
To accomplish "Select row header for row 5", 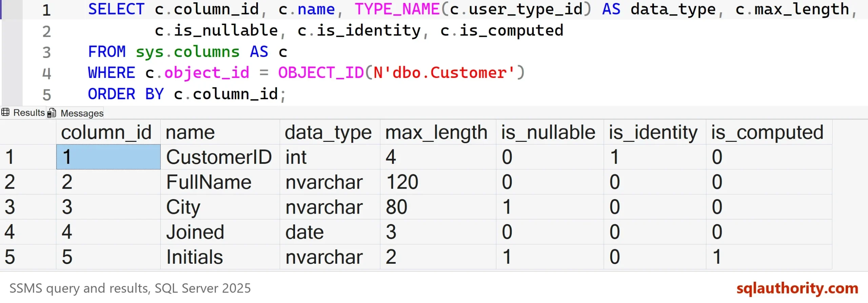I will tap(28, 257).
